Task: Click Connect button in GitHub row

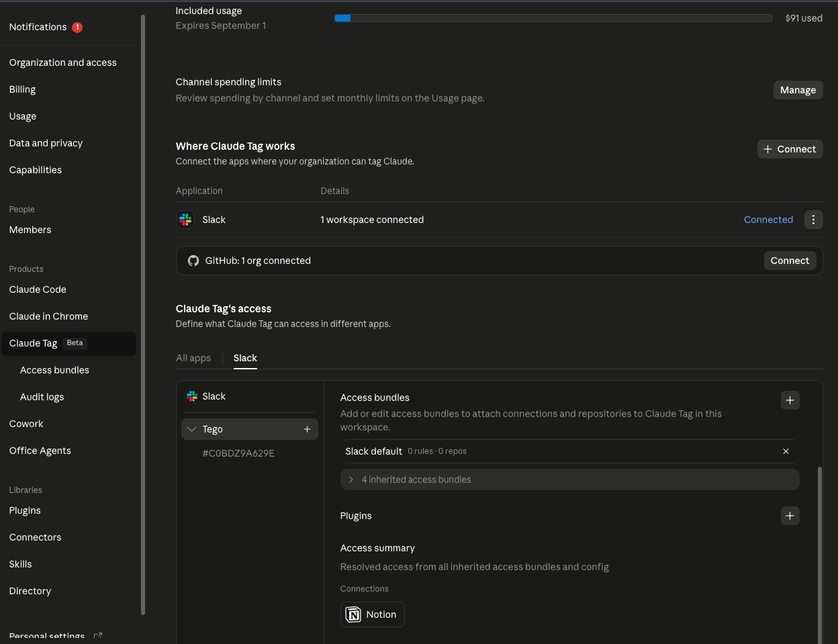Action: 790,261
